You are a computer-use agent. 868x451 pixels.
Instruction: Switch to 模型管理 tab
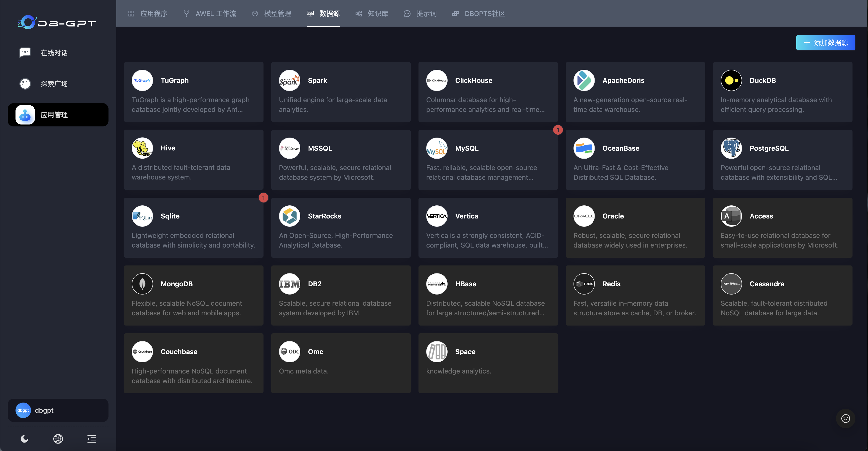point(271,14)
